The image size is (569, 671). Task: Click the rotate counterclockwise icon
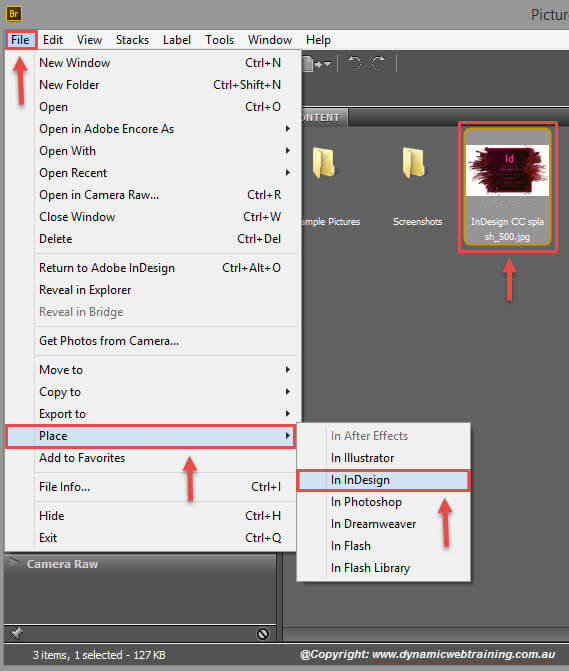[355, 63]
